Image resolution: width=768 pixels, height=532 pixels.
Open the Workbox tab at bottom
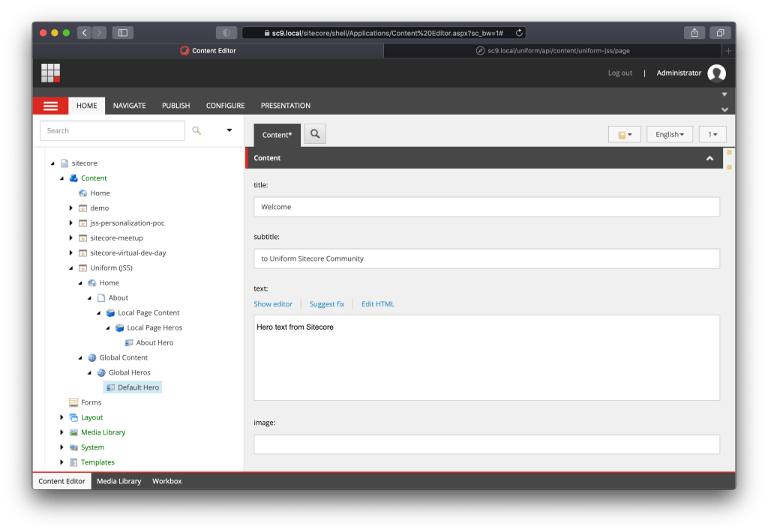(x=166, y=481)
